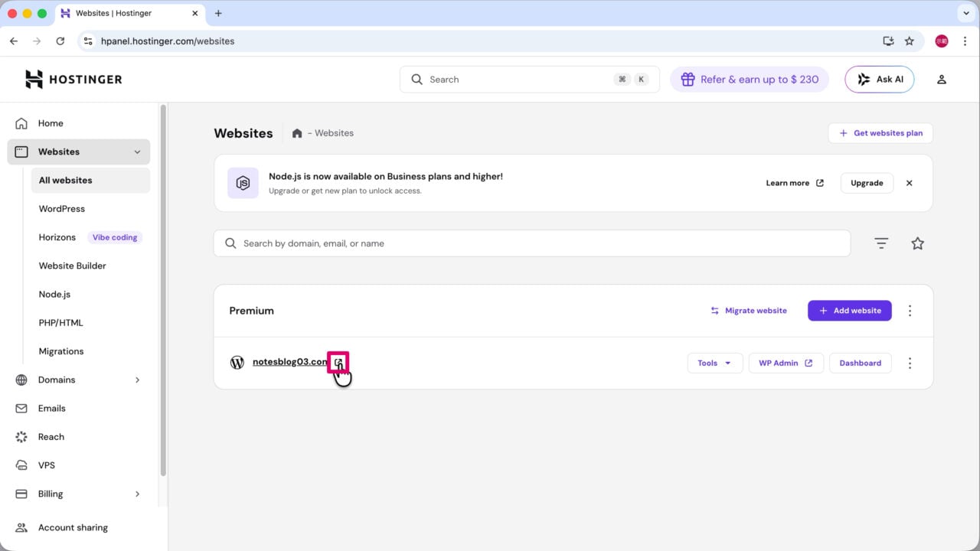This screenshot has width=980, height=551.
Task: Reload the page with the browser refresh icon
Action: click(60, 41)
